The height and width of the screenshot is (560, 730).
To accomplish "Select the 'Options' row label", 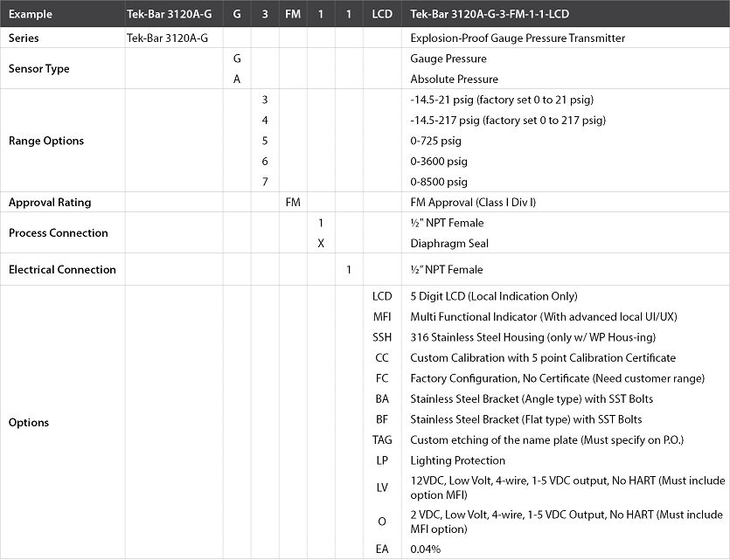I will coord(29,423).
